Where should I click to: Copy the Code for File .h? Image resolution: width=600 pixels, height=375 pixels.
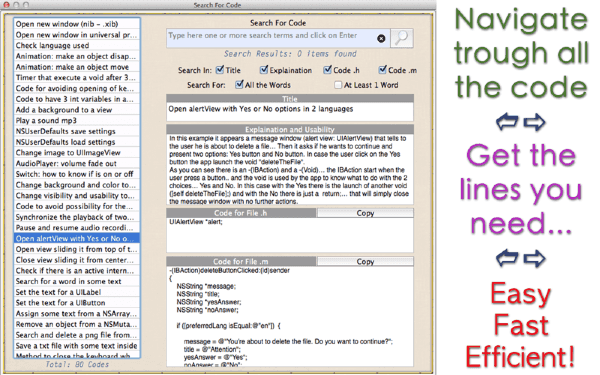(x=365, y=213)
